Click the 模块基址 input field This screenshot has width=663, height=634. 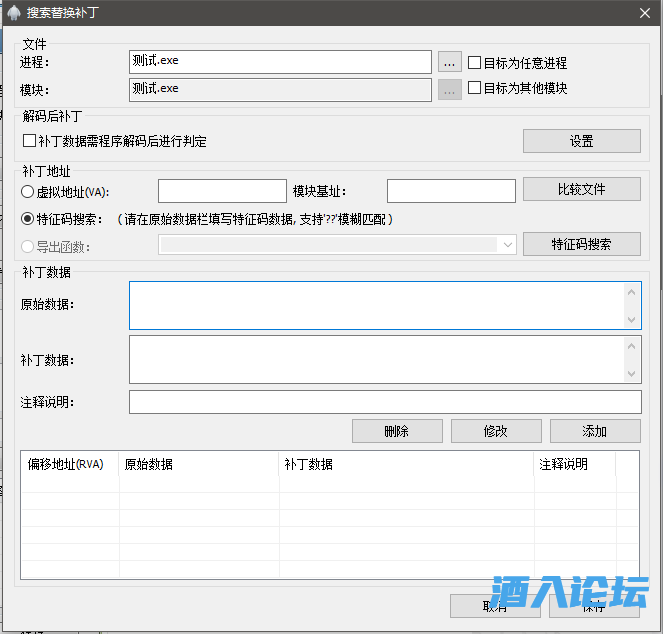pos(450,191)
